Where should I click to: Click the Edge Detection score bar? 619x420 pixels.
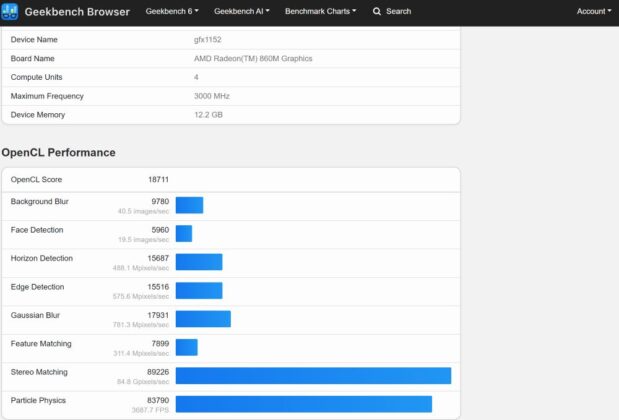pos(199,291)
